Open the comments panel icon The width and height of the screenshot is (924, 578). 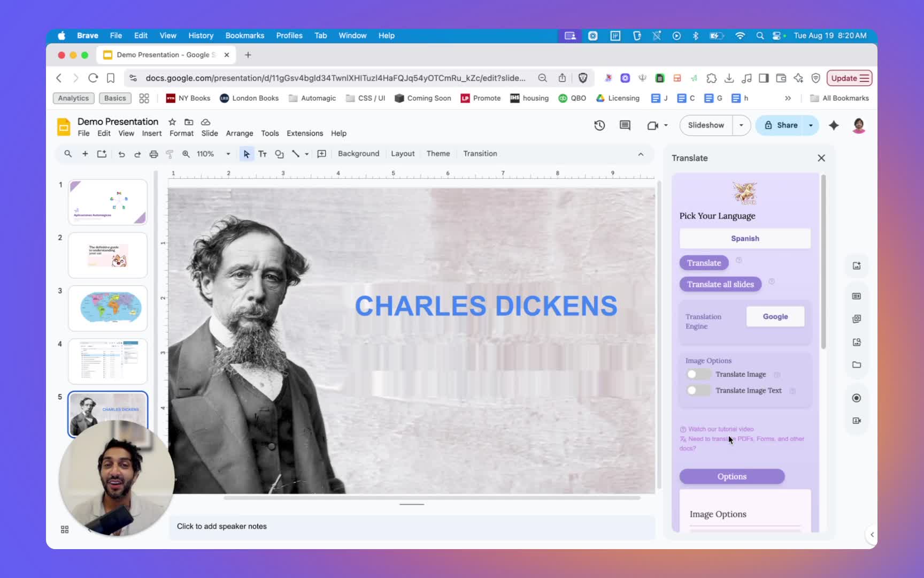click(625, 125)
